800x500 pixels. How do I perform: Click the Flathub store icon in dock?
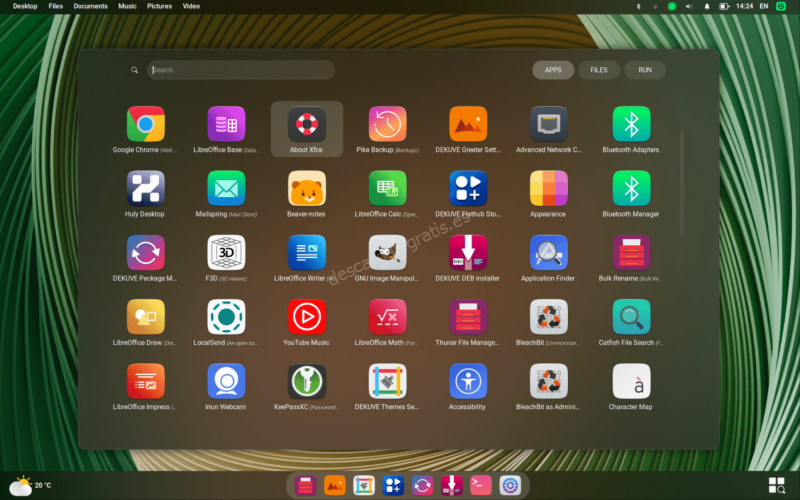click(x=393, y=485)
